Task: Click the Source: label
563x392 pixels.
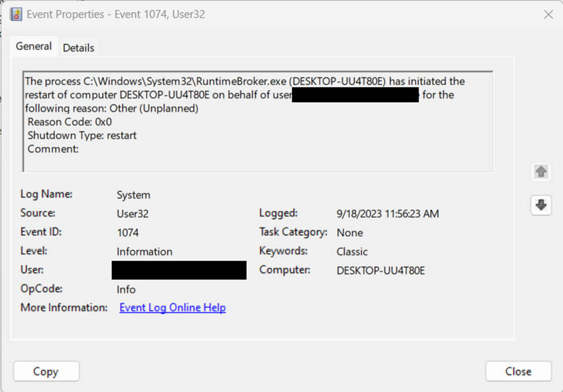Action: (x=37, y=213)
